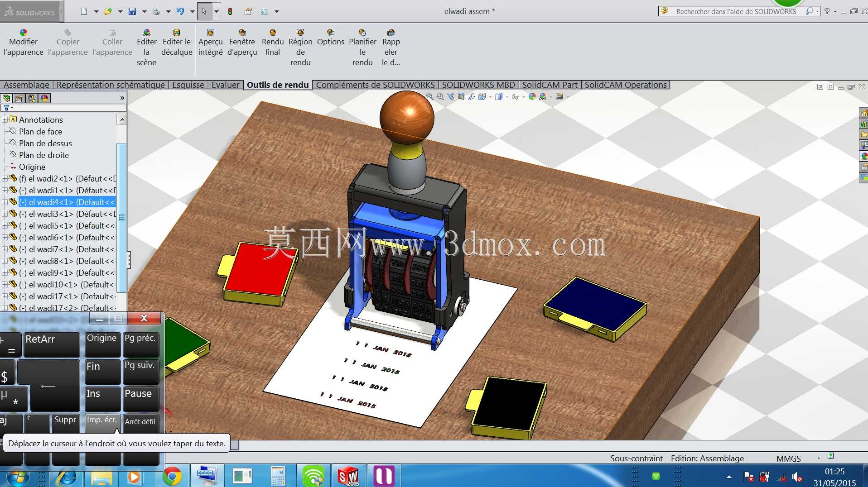The width and height of the screenshot is (868, 487).
Task: Click the New document icon
Action: point(84,11)
